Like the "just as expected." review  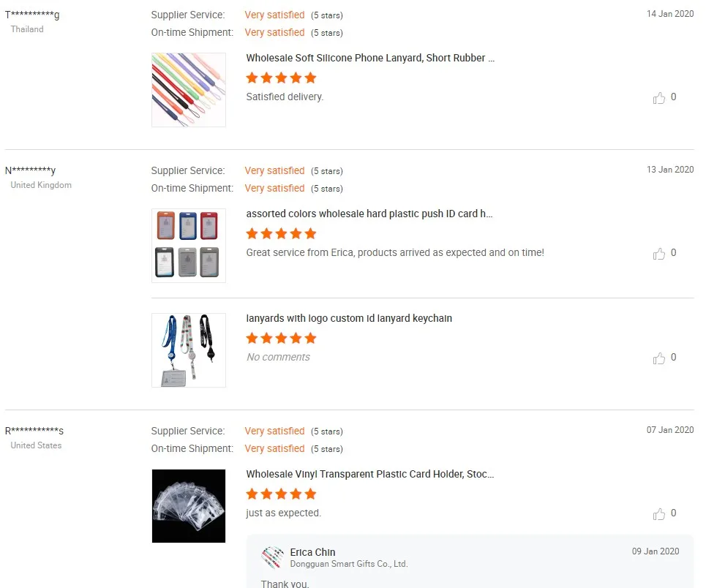point(659,514)
